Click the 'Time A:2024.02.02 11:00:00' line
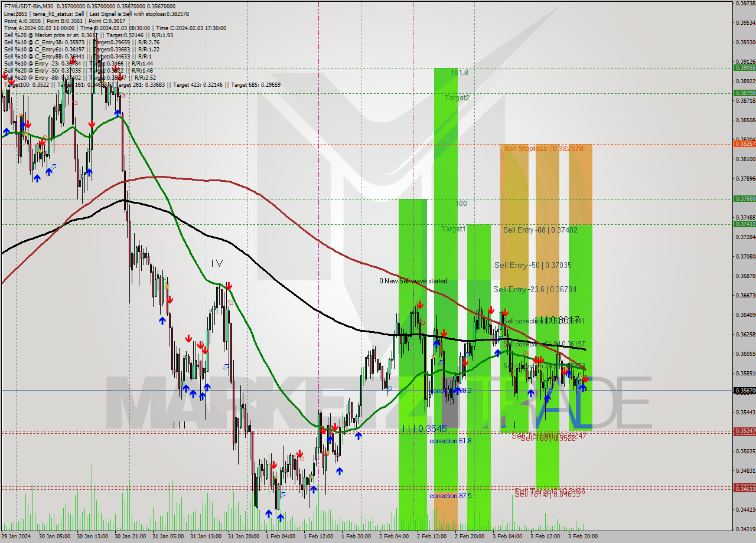The width and height of the screenshot is (756, 543). coord(115,28)
